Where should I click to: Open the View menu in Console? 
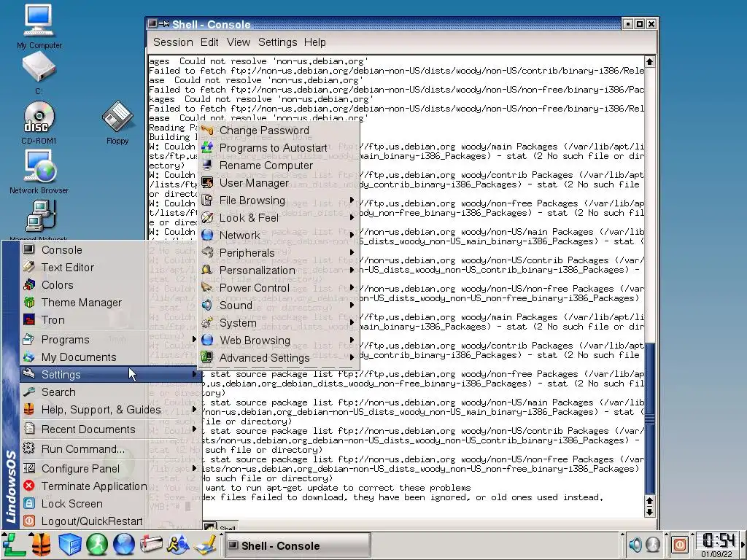click(239, 42)
